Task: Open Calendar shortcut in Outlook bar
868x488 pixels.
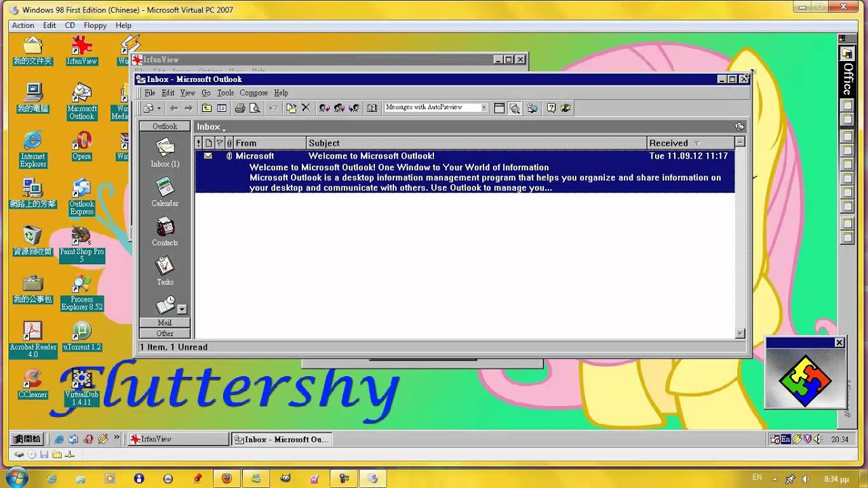Action: 165,192
